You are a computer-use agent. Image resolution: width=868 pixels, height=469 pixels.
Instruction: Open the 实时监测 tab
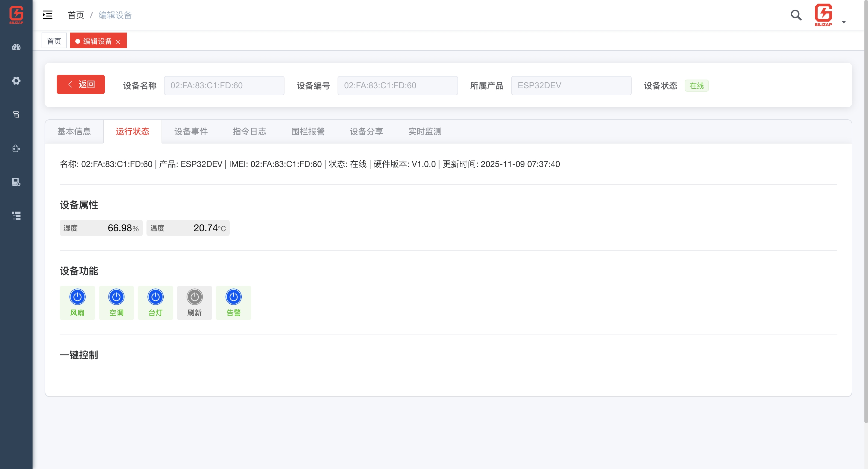coord(425,131)
